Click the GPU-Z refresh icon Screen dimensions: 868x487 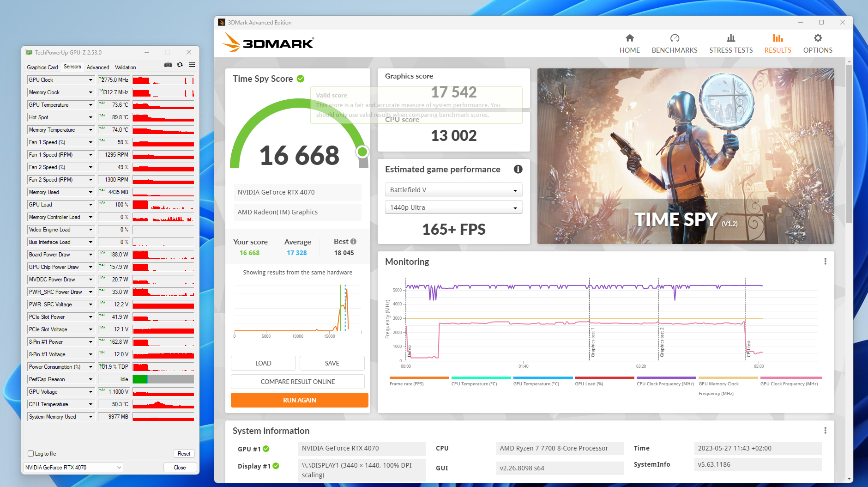[x=180, y=65]
